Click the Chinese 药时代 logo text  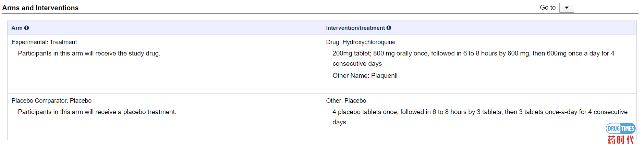621,140
